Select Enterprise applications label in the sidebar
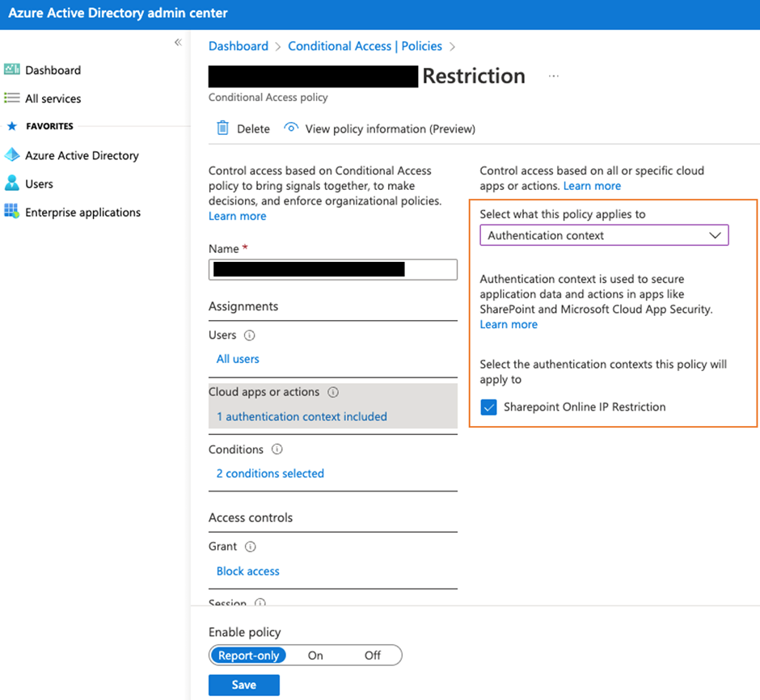Viewport: 760px width, 700px height. pos(83,212)
